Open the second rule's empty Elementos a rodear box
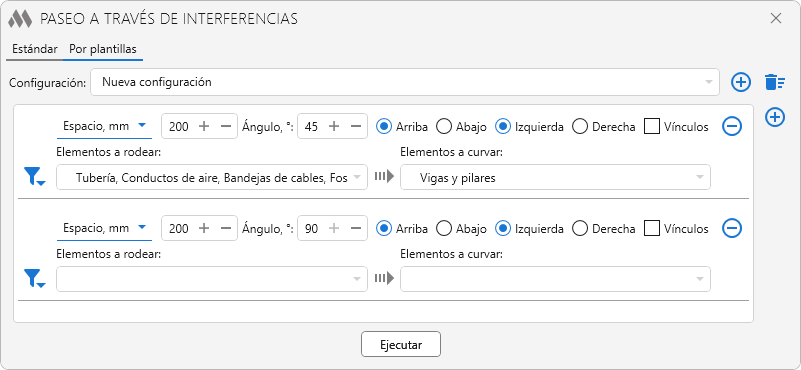 click(212, 279)
